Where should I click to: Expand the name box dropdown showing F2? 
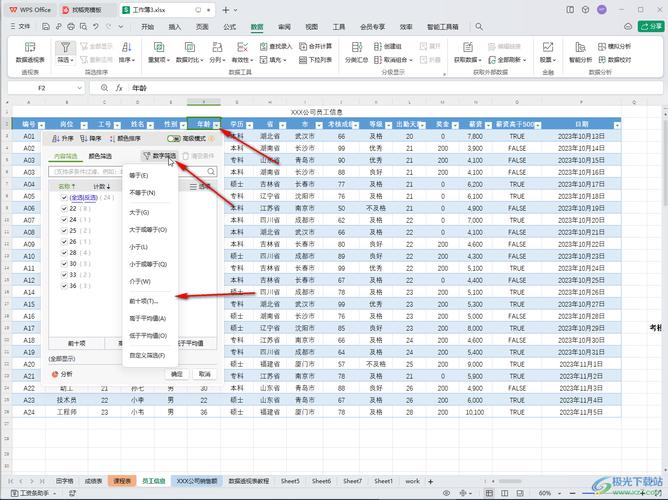click(x=79, y=88)
